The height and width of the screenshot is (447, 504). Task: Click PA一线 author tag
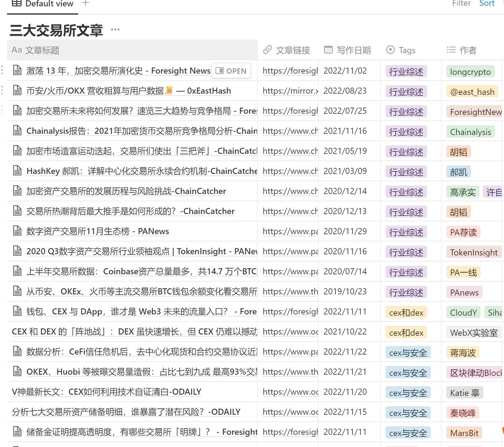click(464, 272)
